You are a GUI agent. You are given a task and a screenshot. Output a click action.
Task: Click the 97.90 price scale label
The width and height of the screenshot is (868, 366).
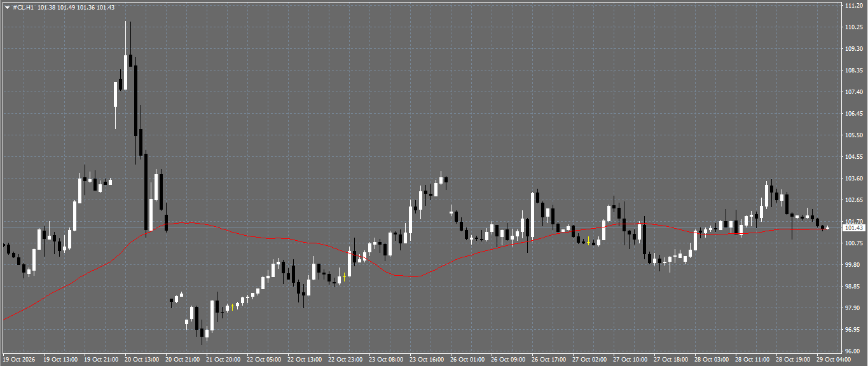click(852, 308)
